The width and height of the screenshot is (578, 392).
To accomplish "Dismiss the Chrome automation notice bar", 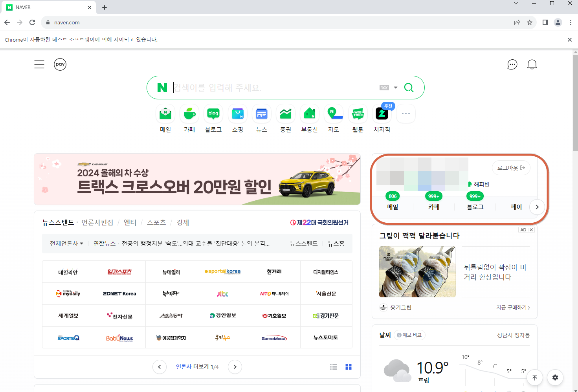I will (570, 40).
